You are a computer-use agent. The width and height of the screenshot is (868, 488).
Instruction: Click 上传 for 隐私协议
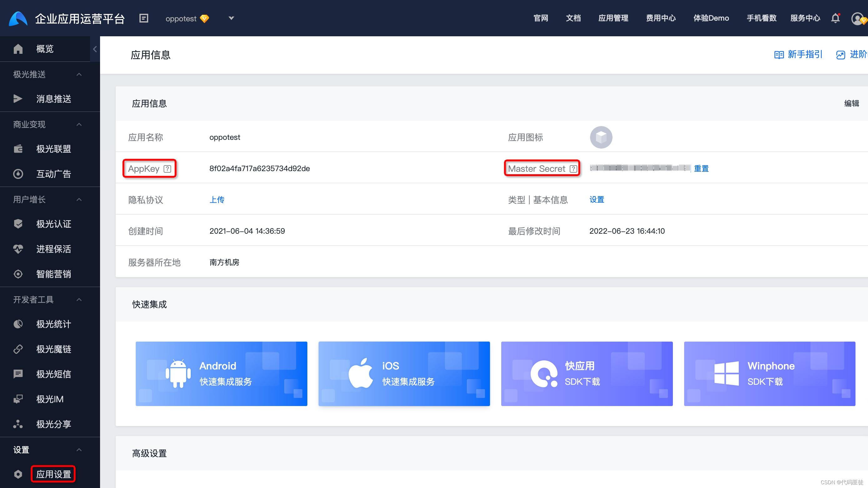tap(217, 200)
